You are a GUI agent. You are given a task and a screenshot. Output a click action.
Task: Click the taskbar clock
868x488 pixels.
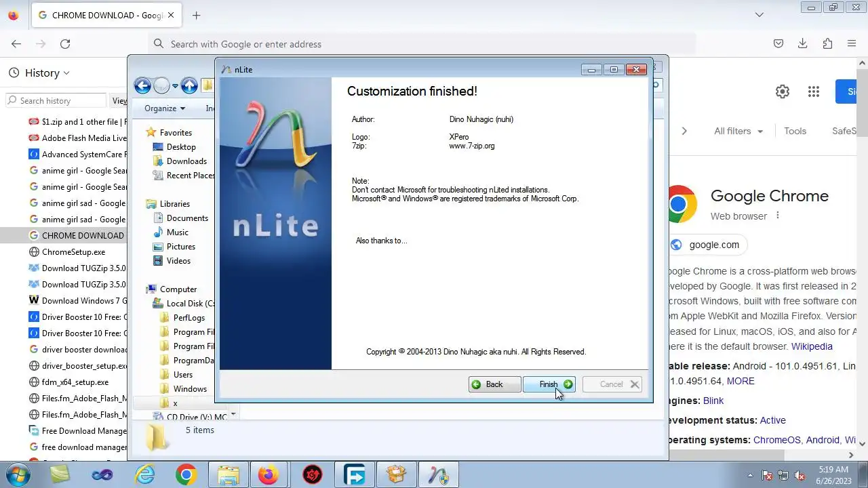click(x=833, y=474)
